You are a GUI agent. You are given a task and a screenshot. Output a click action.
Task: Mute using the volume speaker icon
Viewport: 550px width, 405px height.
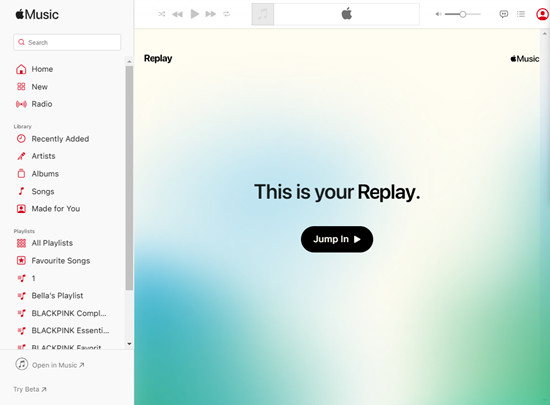[438, 14]
